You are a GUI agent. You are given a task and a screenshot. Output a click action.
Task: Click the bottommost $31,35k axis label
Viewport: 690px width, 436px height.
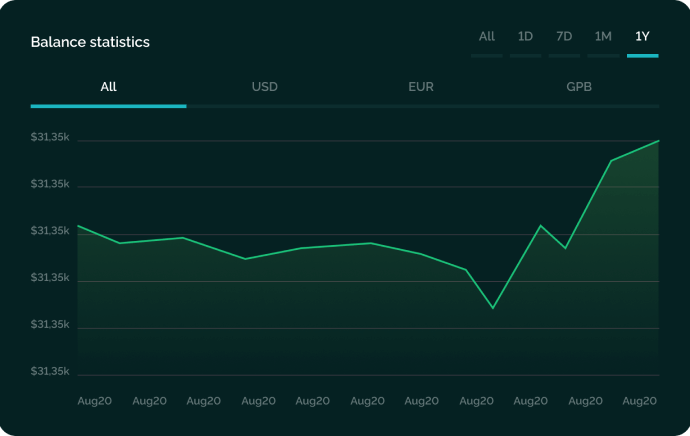tap(50, 371)
